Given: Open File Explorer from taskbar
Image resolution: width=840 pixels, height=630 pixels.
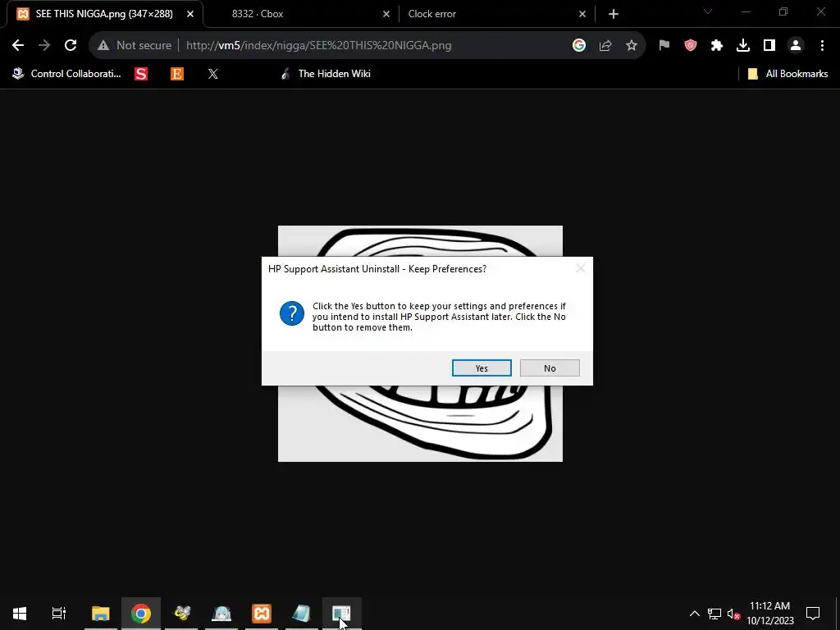Looking at the screenshot, I should pyautogui.click(x=100, y=613).
